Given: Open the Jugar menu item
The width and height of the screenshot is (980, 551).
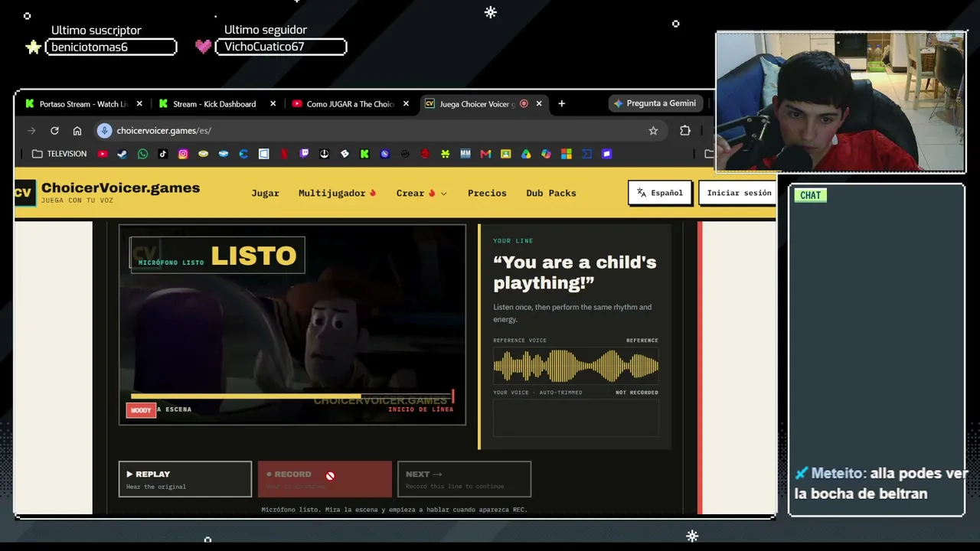Looking at the screenshot, I should point(266,193).
